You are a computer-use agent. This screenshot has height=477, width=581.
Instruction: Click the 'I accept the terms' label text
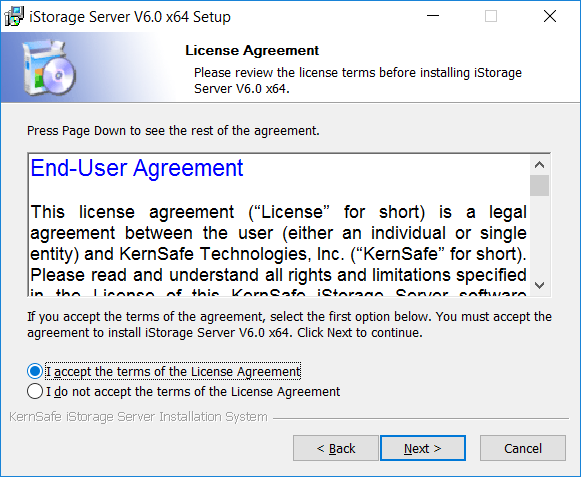click(x=173, y=371)
